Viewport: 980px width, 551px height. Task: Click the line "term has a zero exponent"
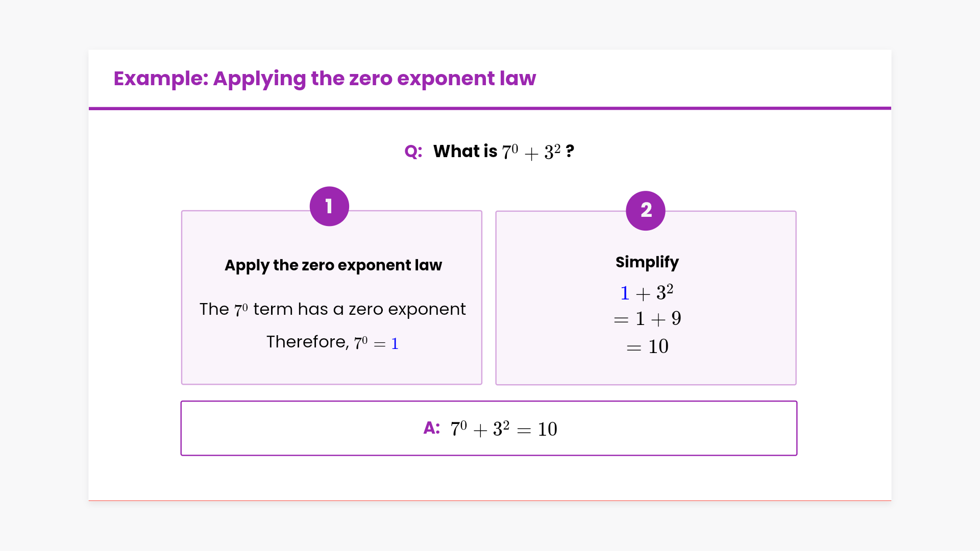(359, 309)
